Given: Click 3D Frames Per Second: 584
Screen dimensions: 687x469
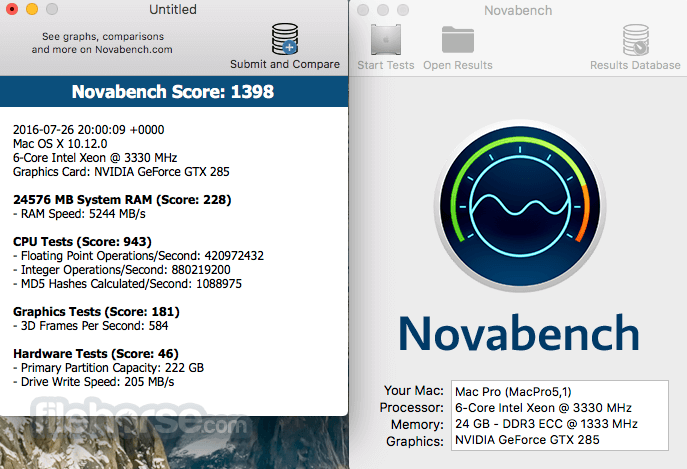Looking at the screenshot, I should [91, 326].
